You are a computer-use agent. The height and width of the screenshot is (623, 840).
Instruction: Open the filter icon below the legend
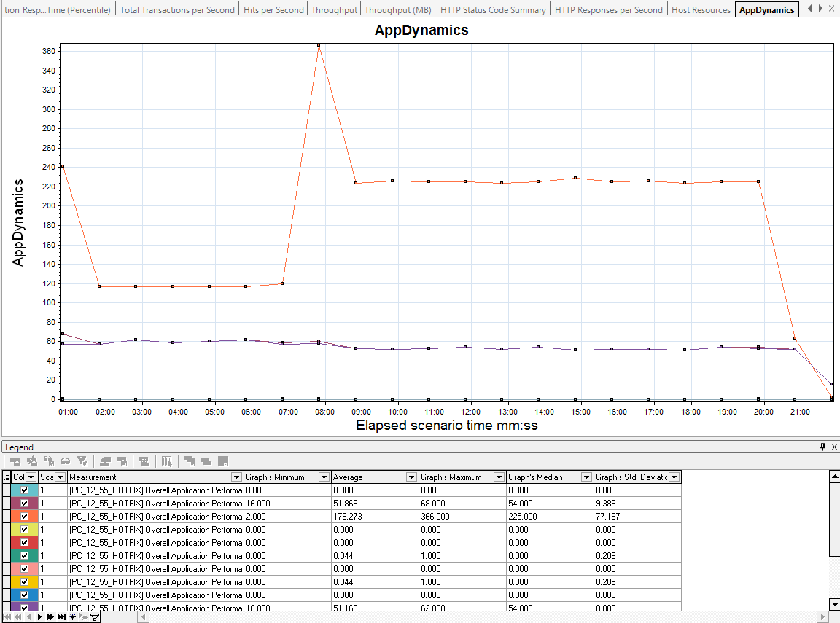tap(94, 616)
